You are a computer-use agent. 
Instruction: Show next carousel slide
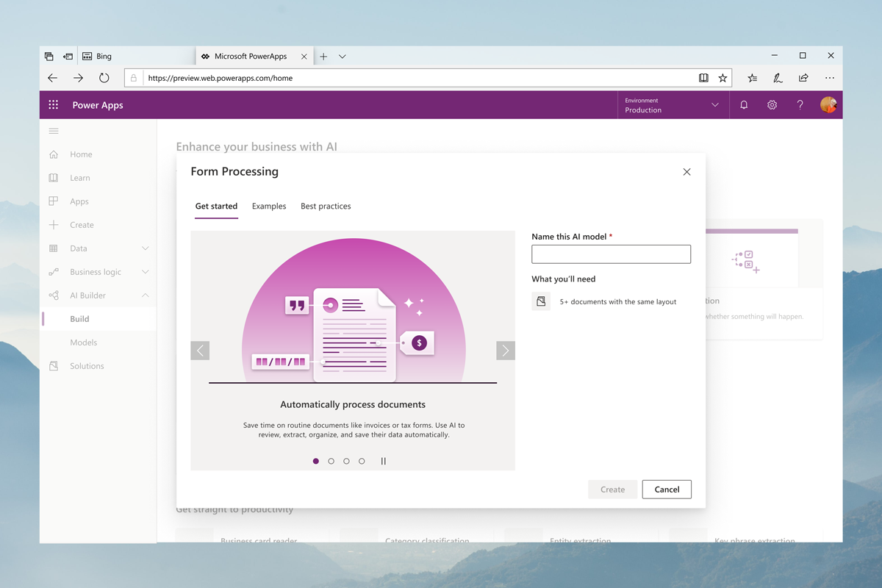[x=506, y=351]
